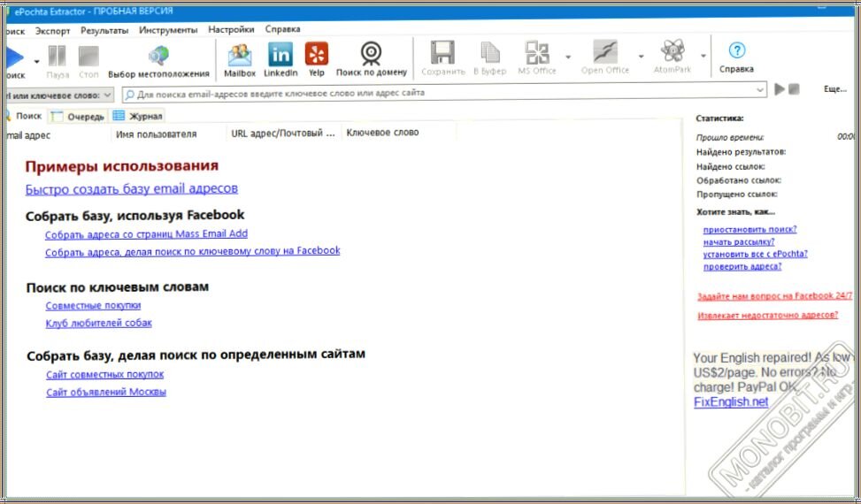Click the установить все с ePochta? link
Viewport: 861px width, 504px height.
[x=756, y=254]
